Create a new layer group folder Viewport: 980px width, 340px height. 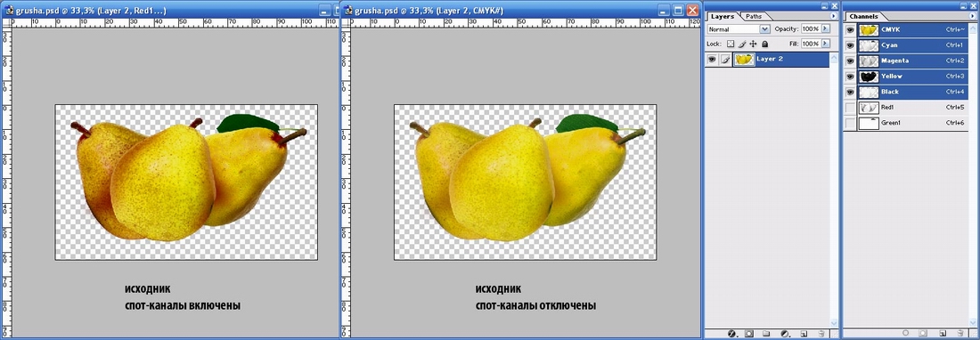[766, 334]
